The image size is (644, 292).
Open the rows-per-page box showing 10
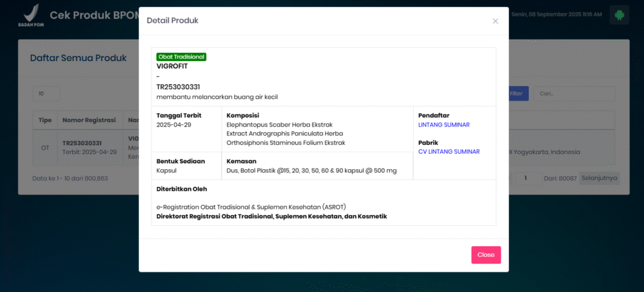tap(46, 94)
